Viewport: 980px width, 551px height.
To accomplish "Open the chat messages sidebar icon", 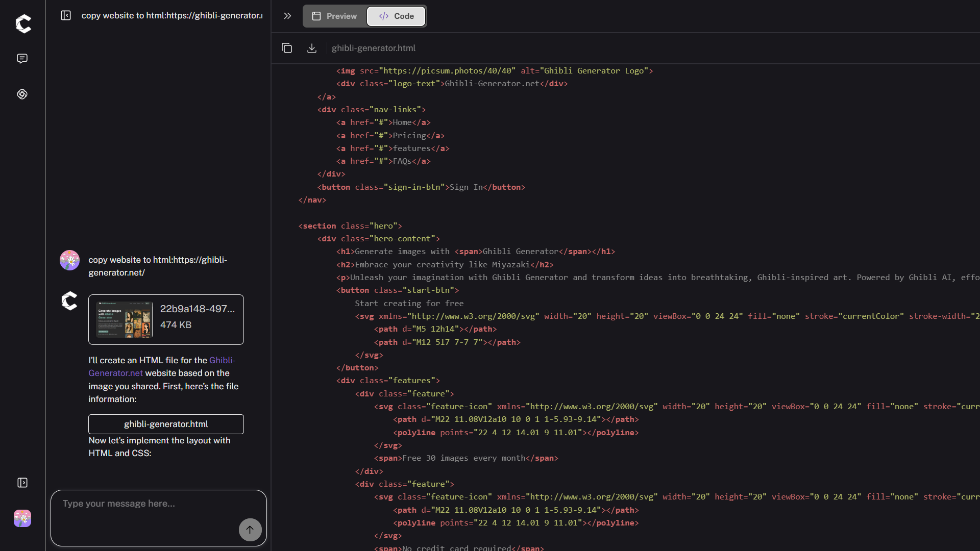I will [x=22, y=59].
